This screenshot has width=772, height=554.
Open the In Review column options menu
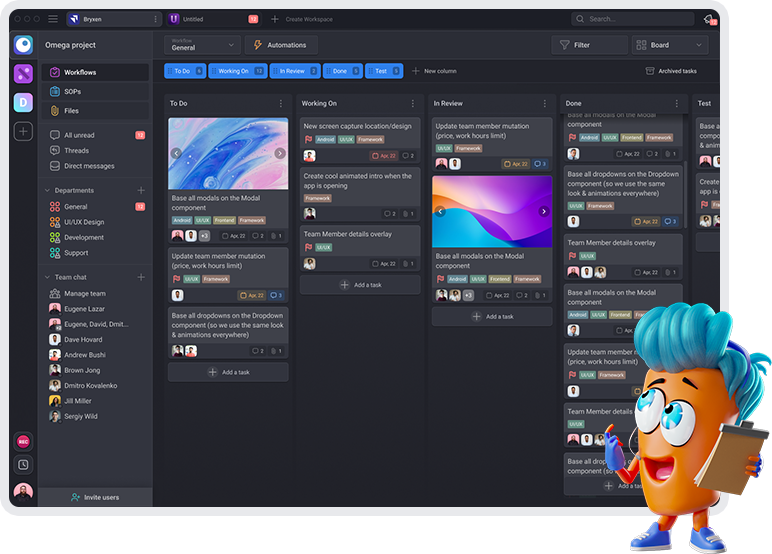click(545, 103)
